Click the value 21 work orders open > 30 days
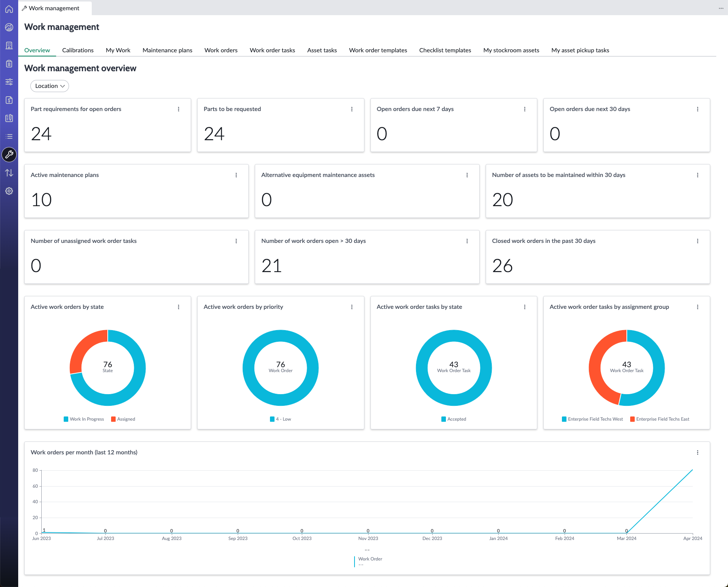This screenshot has width=728, height=587. 271,266
